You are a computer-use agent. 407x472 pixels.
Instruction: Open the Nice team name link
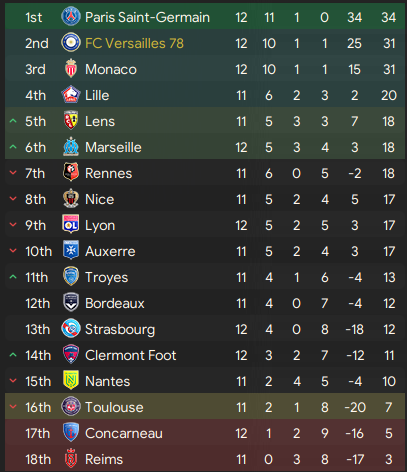point(100,199)
